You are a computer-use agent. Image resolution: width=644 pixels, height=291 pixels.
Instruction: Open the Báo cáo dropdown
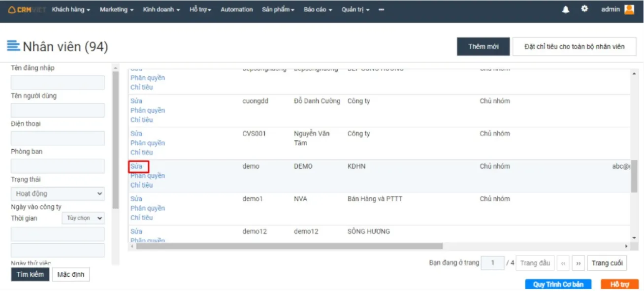[x=318, y=9]
